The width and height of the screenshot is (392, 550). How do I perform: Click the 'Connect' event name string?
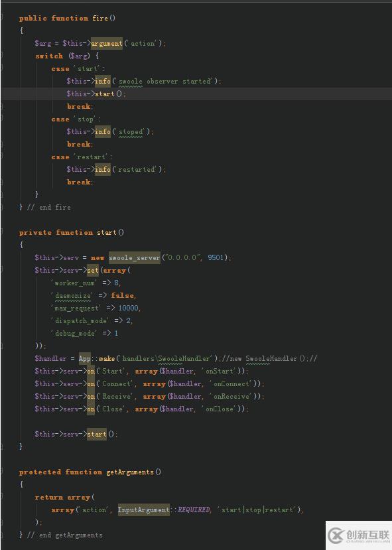tap(117, 383)
